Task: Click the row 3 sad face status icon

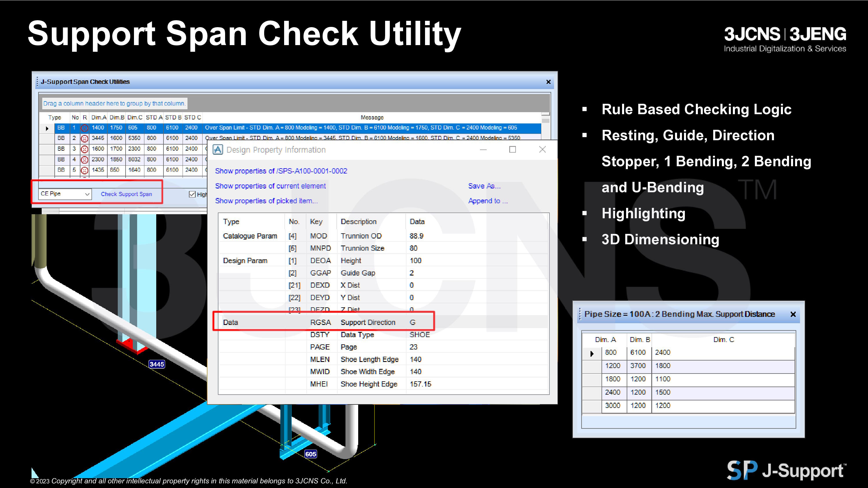Action: point(84,149)
